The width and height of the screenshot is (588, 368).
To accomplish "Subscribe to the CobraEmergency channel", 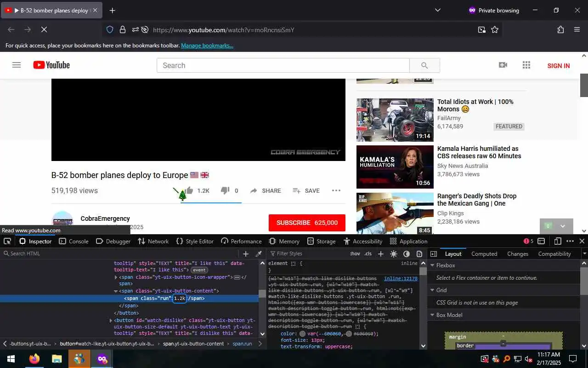I will pos(307,223).
